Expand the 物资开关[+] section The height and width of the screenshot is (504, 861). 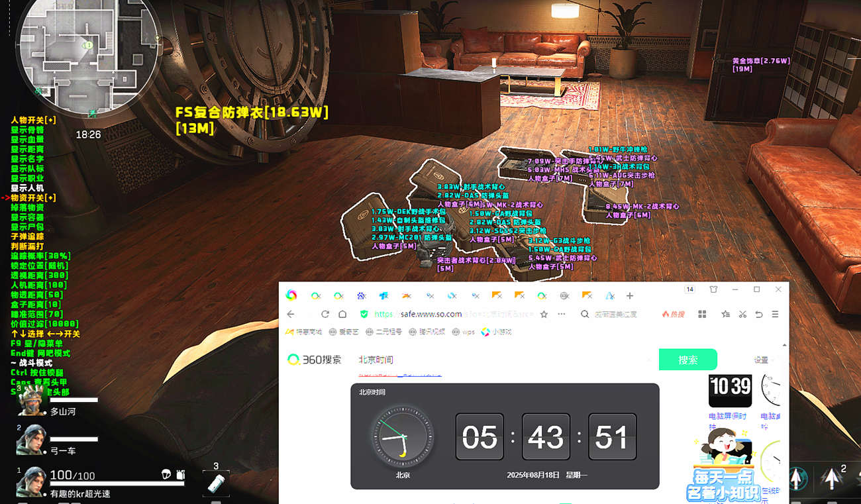click(x=33, y=197)
